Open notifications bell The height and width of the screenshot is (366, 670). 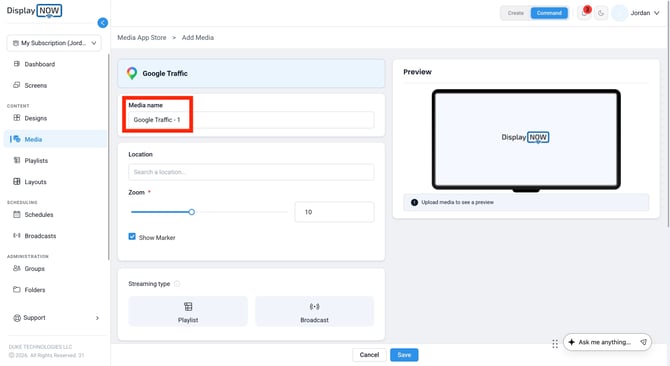pyautogui.click(x=584, y=13)
